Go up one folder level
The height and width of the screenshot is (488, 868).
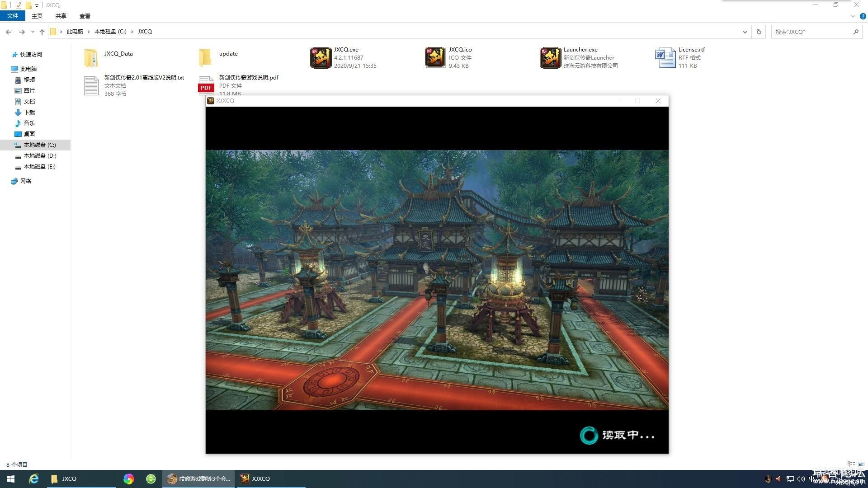[42, 32]
